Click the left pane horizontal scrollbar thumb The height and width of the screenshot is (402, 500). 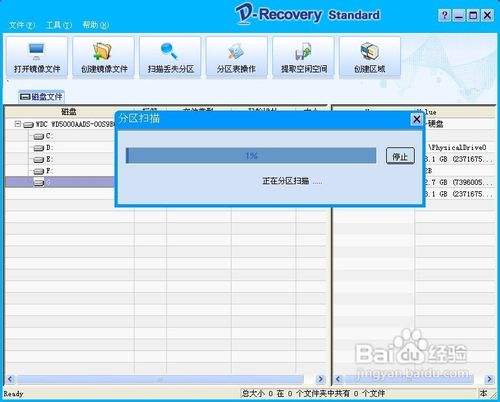tap(160, 379)
